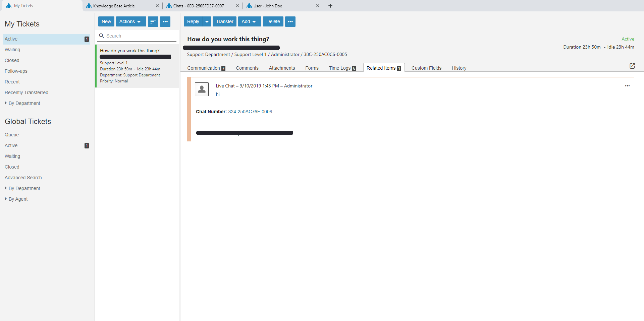This screenshot has width=644, height=321.
Task: Open chat number 324-250AC76F-0006 link
Action: [250, 112]
